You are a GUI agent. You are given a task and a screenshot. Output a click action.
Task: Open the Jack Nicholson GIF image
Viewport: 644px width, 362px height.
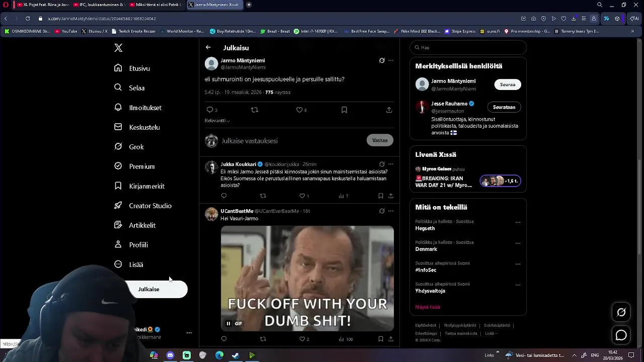tap(307, 278)
